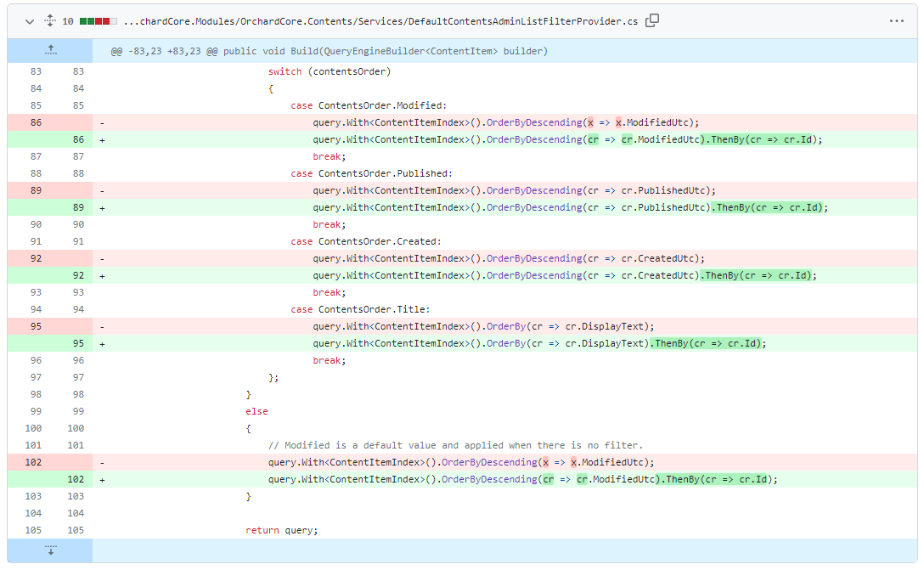Expand hidden lines below line 105
The height and width of the screenshot is (570, 924).
click(51, 550)
